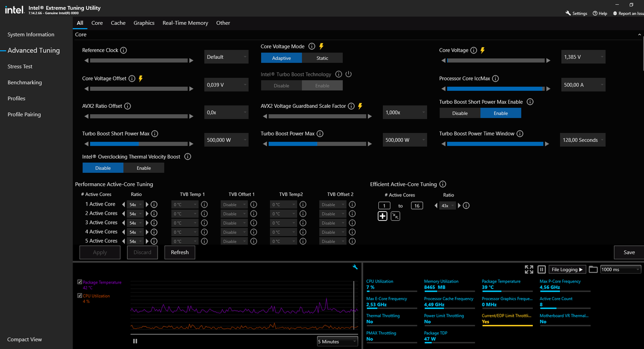The image size is (644, 349).
Task: Open the 1000 ms sampling interval dropdown
Action: coord(621,269)
